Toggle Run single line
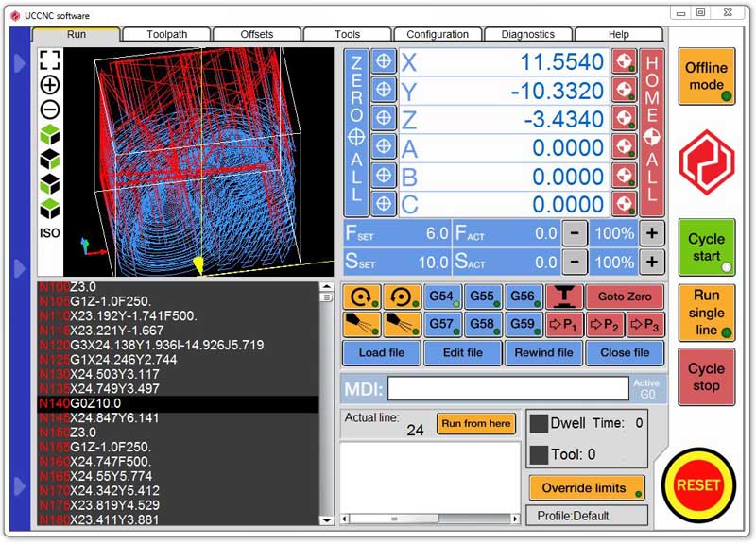The image size is (756, 544). tap(706, 313)
